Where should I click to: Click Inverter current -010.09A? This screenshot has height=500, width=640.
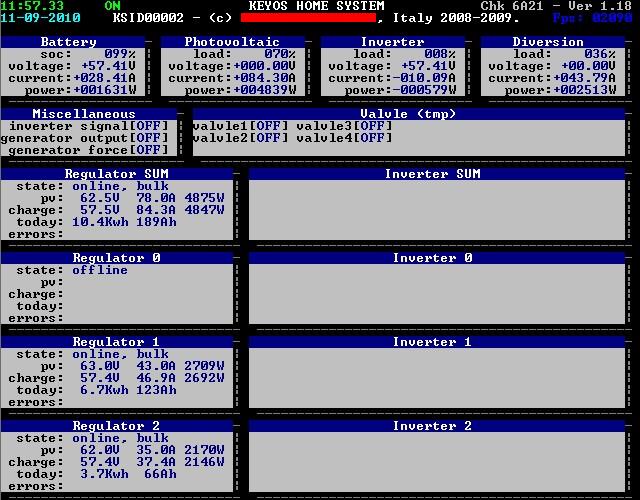(x=424, y=78)
